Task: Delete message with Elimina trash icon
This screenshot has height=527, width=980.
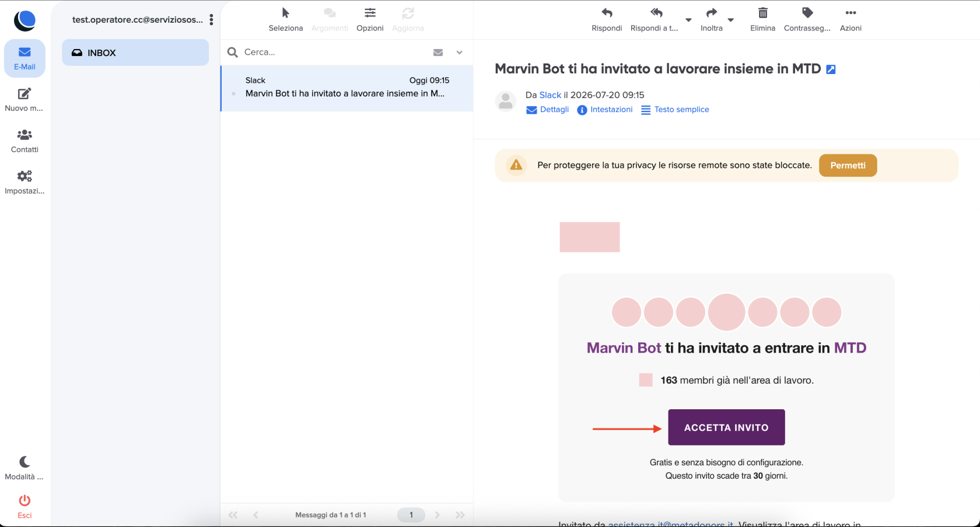Action: tap(762, 20)
